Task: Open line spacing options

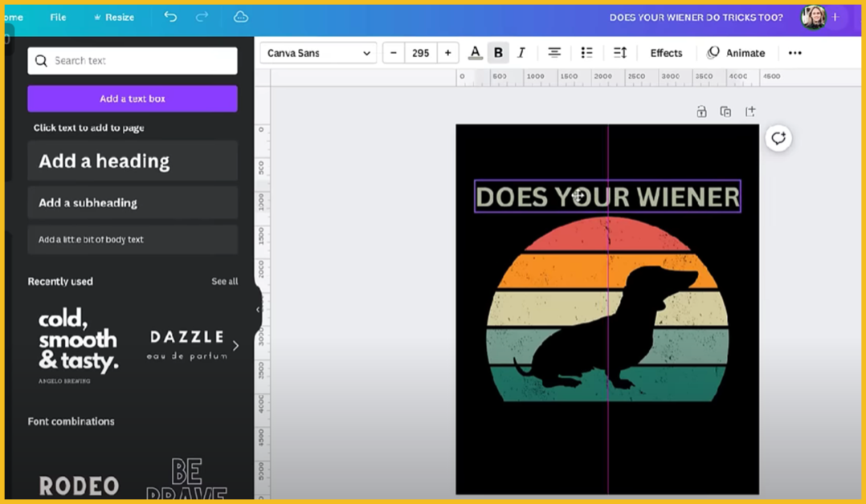Action: click(x=620, y=53)
